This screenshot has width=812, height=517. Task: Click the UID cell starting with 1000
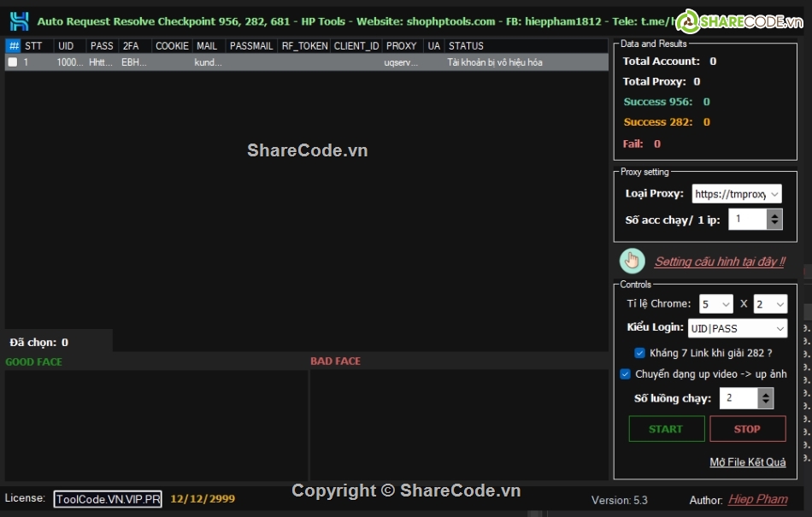(69, 62)
